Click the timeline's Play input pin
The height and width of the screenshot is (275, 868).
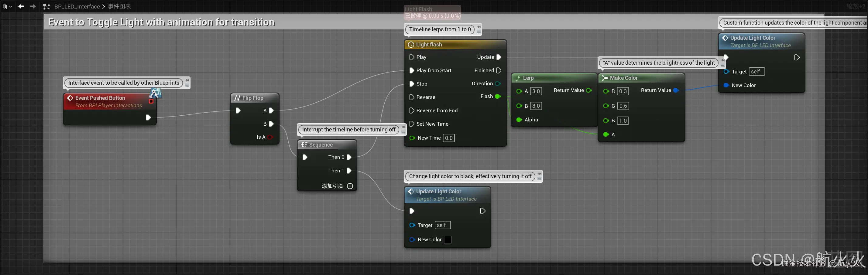tap(411, 57)
